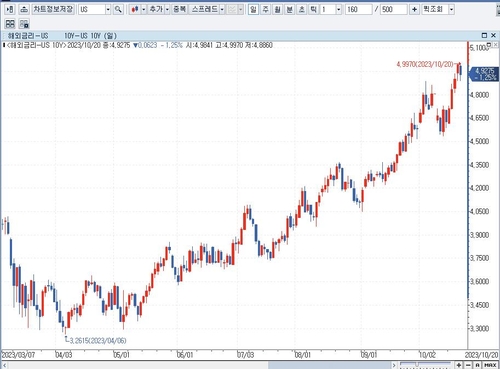Expand the 추가 dropdown arrow
Image resolution: width=500 pixels, height=369 pixels.
point(167,10)
